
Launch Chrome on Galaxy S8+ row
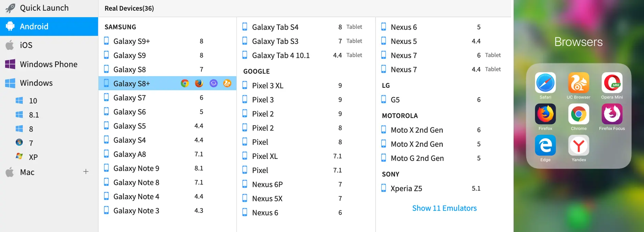pyautogui.click(x=185, y=83)
